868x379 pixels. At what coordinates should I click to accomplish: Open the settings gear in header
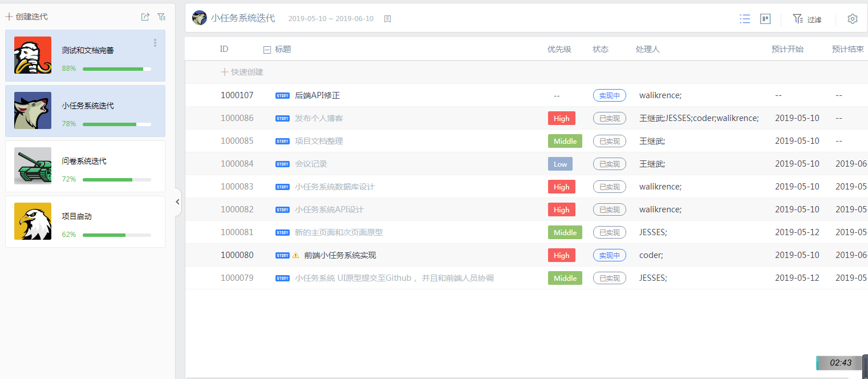[852, 19]
